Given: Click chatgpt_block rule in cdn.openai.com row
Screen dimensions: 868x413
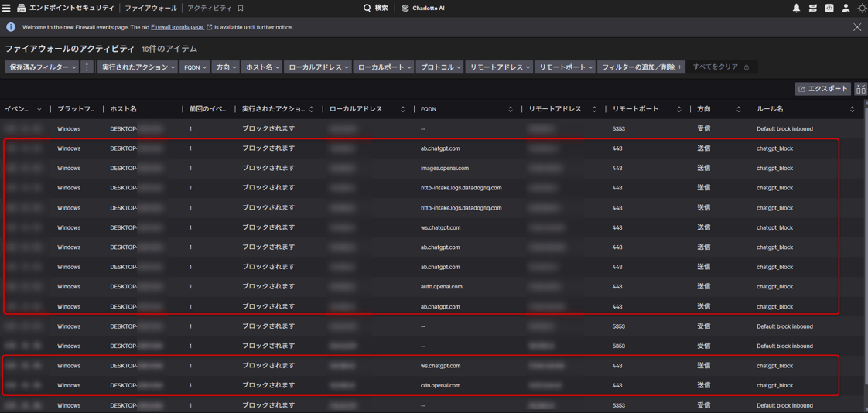Looking at the screenshot, I should 775,385.
